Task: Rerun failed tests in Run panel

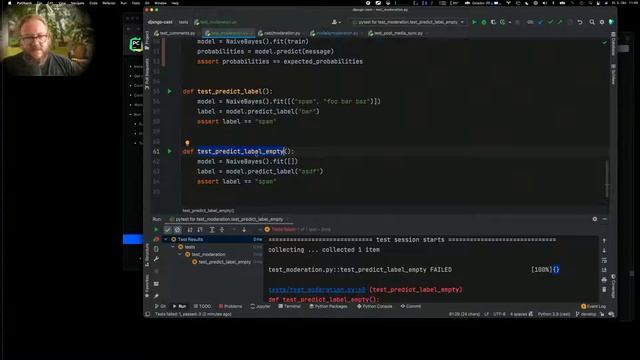Action: click(156, 240)
